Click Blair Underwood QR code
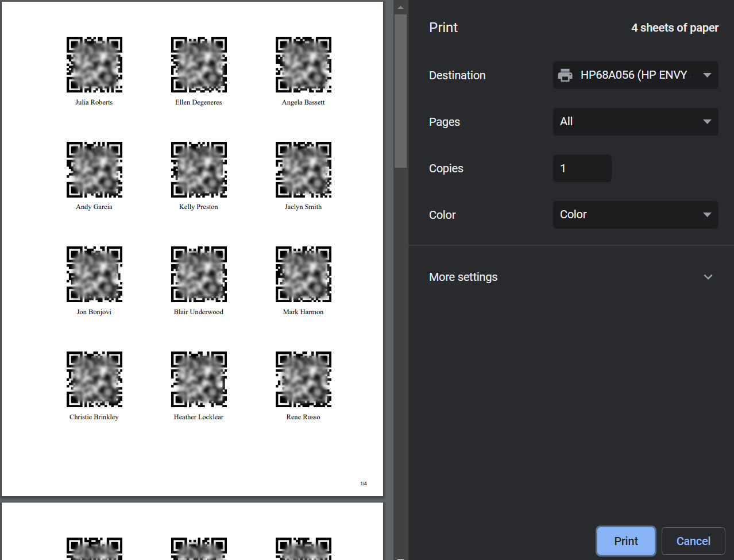 coord(199,275)
